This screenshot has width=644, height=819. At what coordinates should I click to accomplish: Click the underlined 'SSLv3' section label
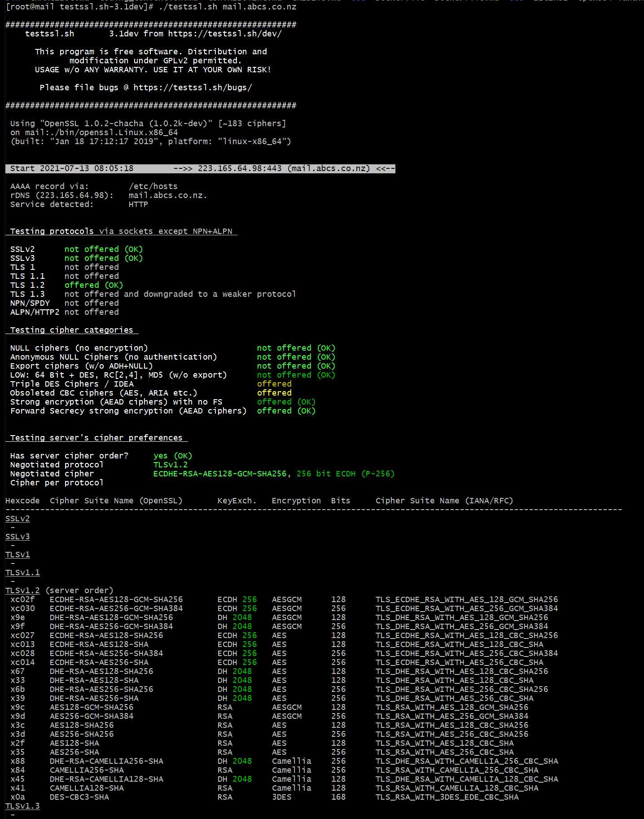(18, 537)
